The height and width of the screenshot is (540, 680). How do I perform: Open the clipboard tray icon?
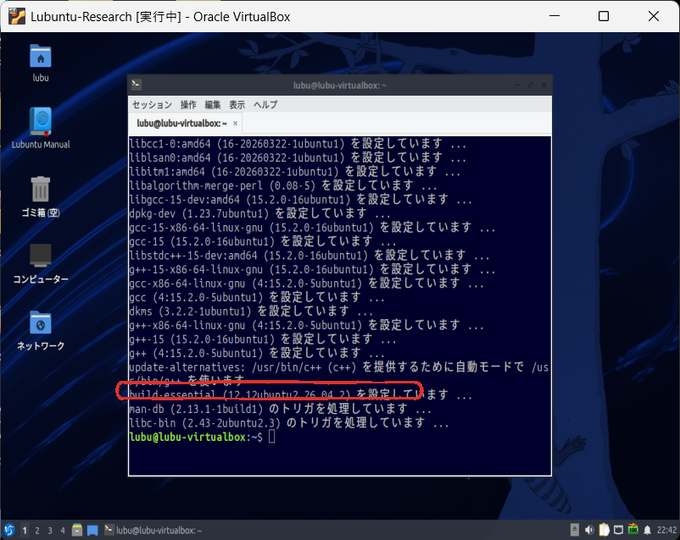604,530
